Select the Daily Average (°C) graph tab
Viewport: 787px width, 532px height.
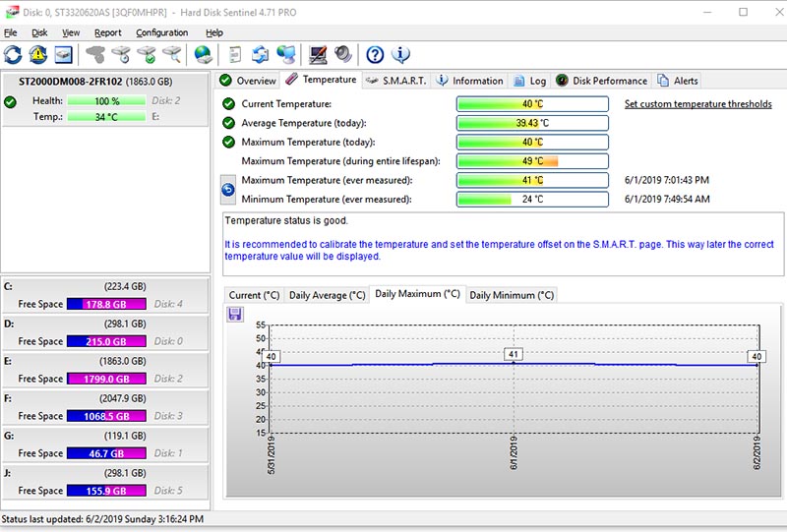click(327, 295)
